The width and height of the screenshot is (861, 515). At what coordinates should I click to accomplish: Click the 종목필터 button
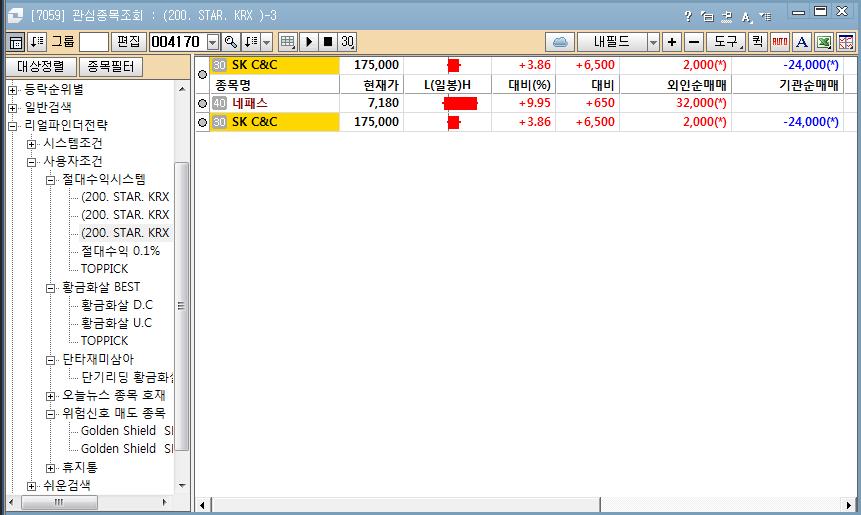(x=110, y=66)
